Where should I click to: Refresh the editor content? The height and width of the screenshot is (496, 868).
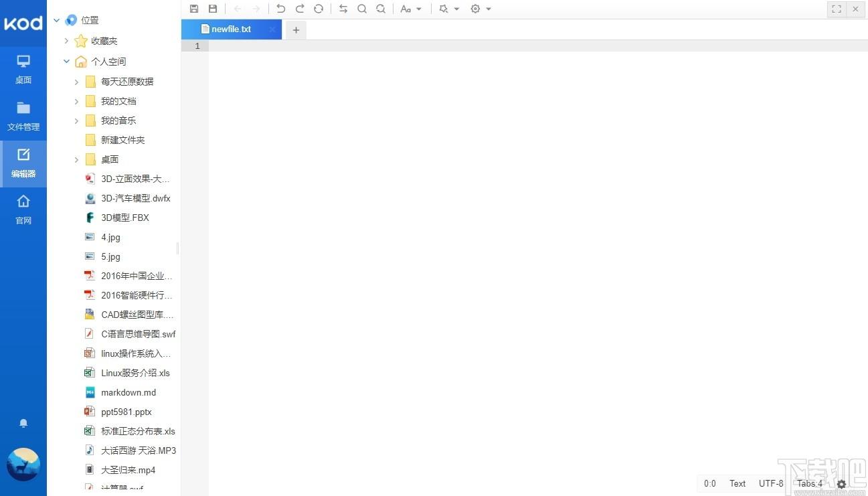click(x=319, y=9)
